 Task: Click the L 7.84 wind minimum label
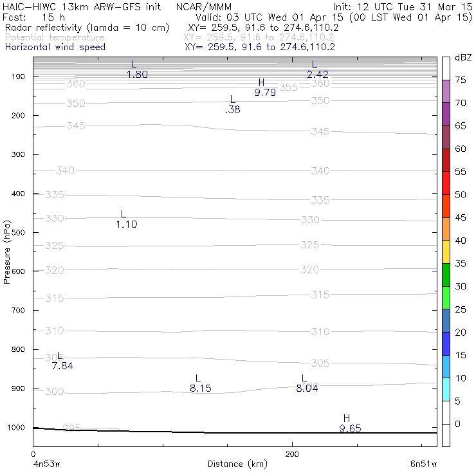click(x=62, y=361)
